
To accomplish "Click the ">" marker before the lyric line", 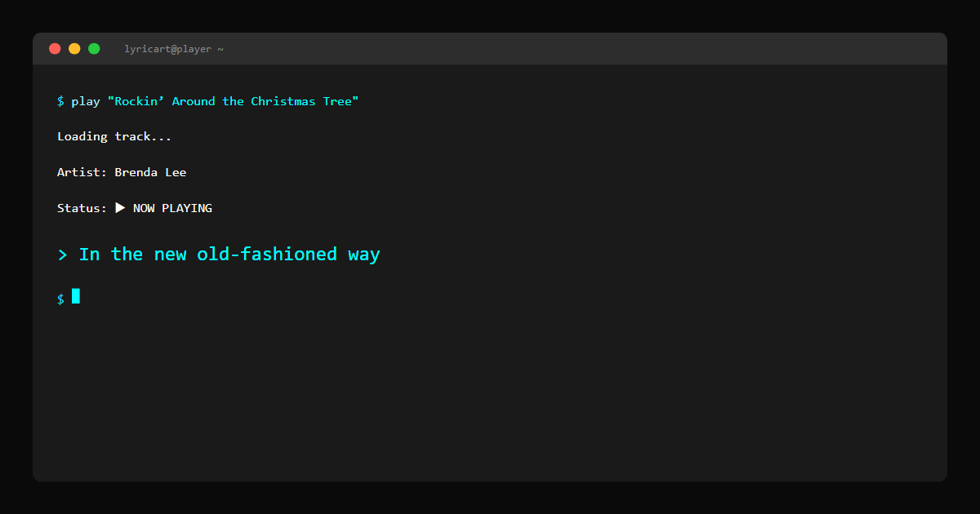I will tap(62, 255).
